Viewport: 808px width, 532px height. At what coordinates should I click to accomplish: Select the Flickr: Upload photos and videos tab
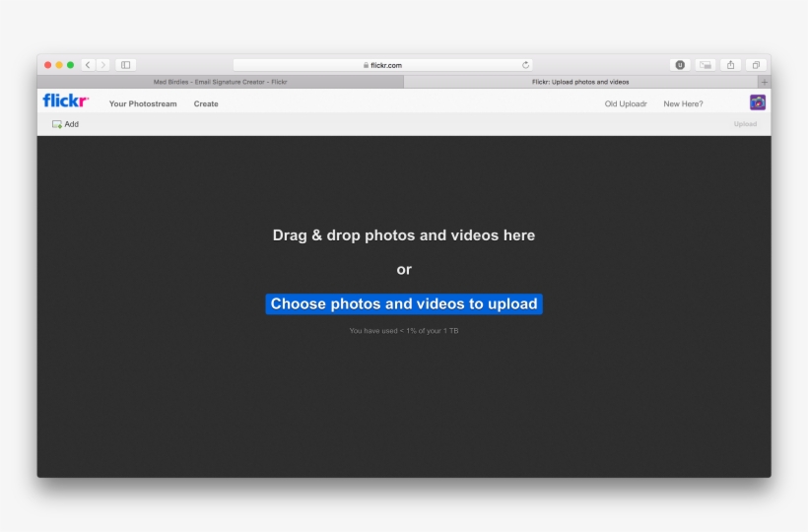(580, 82)
